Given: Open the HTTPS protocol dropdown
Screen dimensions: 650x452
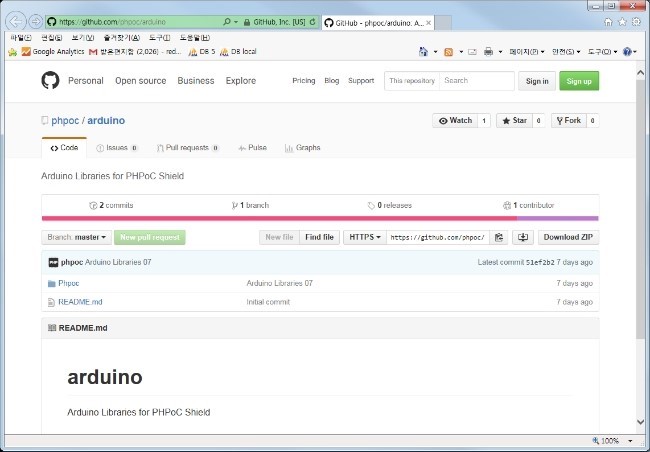Looking at the screenshot, I should (x=363, y=237).
